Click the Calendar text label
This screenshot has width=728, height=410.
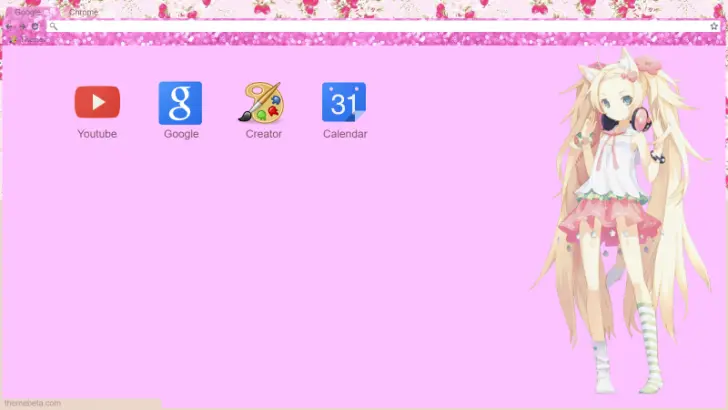click(344, 134)
